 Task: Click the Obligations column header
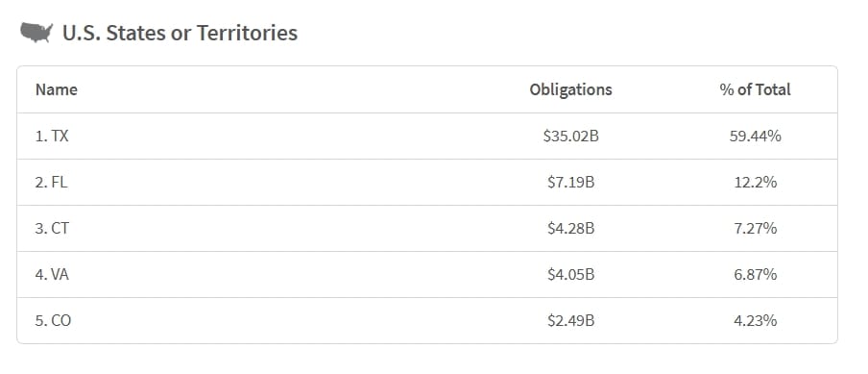pos(570,89)
